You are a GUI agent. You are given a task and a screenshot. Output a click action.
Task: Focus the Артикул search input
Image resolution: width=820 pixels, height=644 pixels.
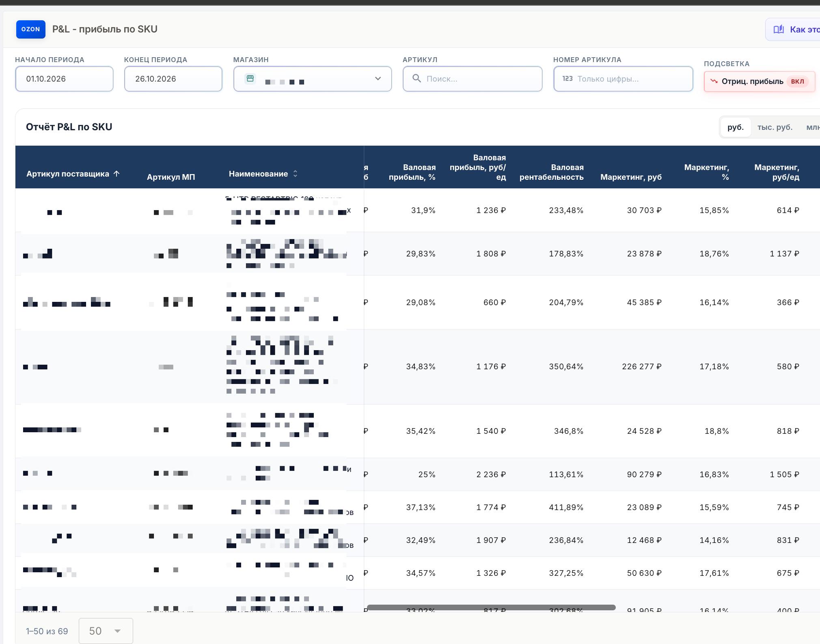(x=473, y=79)
